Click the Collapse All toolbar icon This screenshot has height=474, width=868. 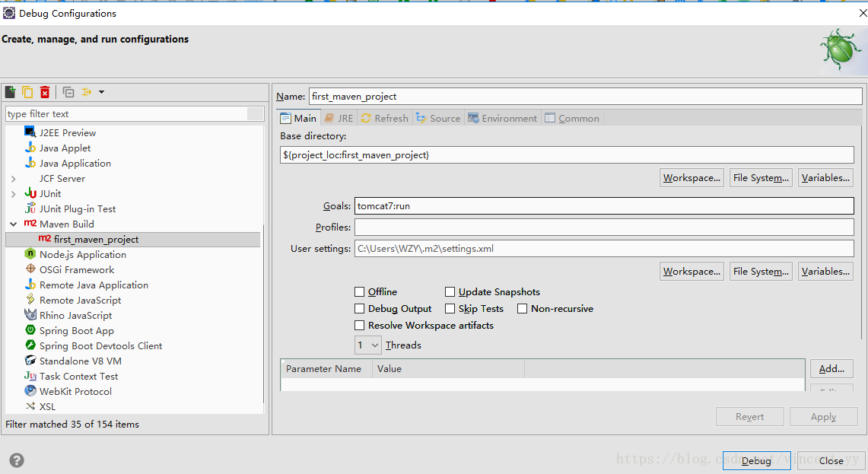pos(68,92)
